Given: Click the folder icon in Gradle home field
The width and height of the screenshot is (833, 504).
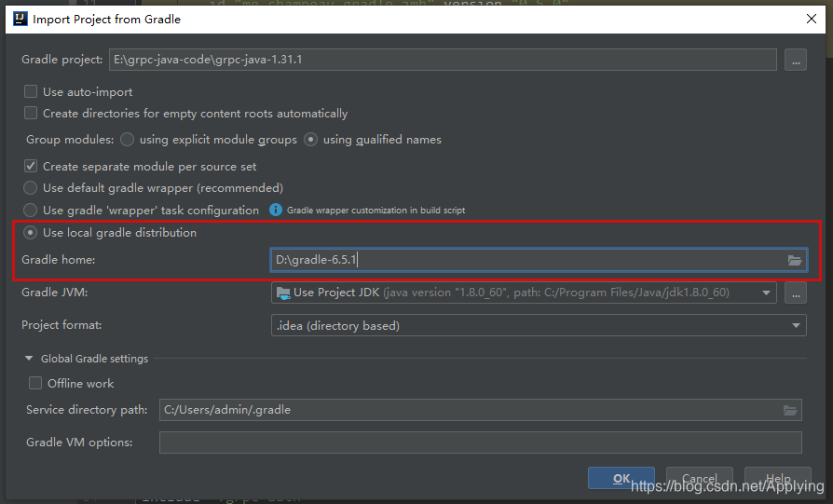Looking at the screenshot, I should (x=794, y=260).
